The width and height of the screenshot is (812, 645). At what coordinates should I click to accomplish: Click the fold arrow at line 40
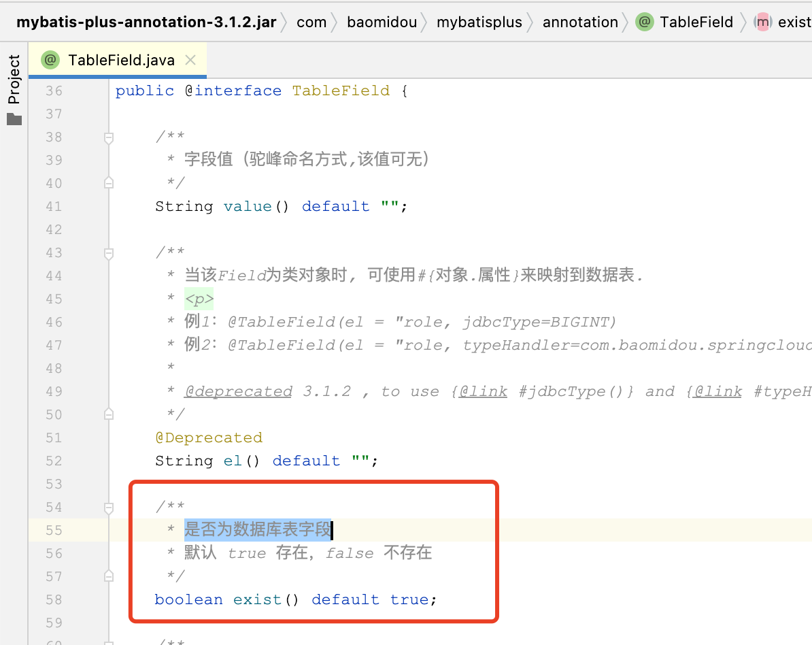click(x=108, y=182)
